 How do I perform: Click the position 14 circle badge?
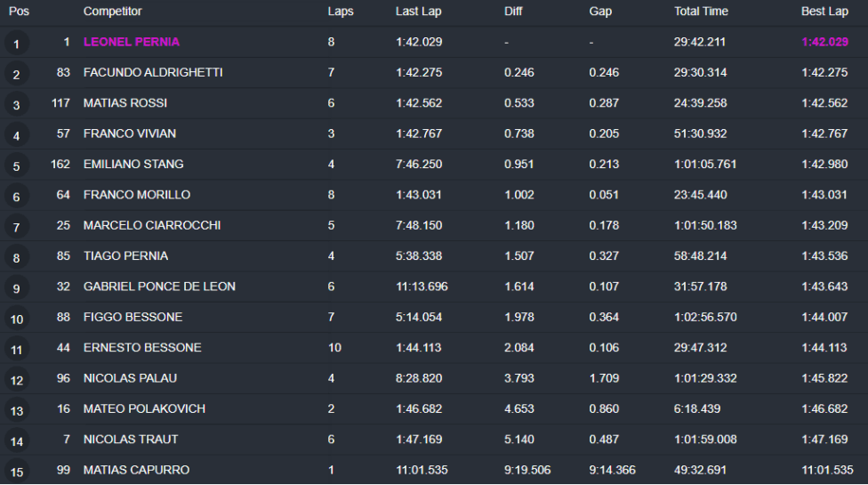[x=17, y=441]
